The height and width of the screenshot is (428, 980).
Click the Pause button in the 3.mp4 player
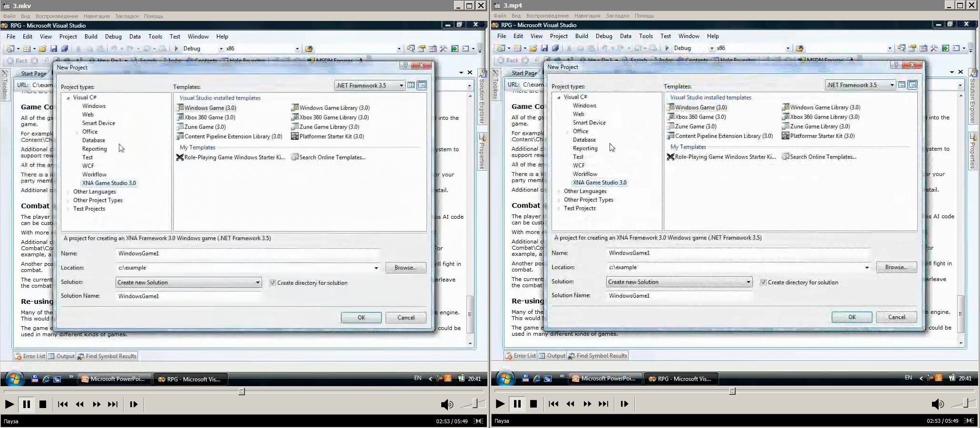[x=517, y=404]
